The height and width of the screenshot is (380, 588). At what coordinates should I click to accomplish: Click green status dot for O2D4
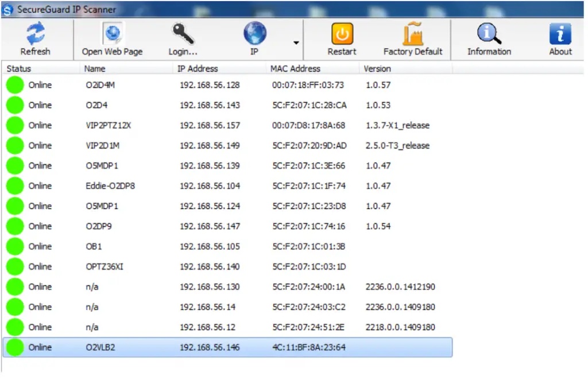point(15,105)
